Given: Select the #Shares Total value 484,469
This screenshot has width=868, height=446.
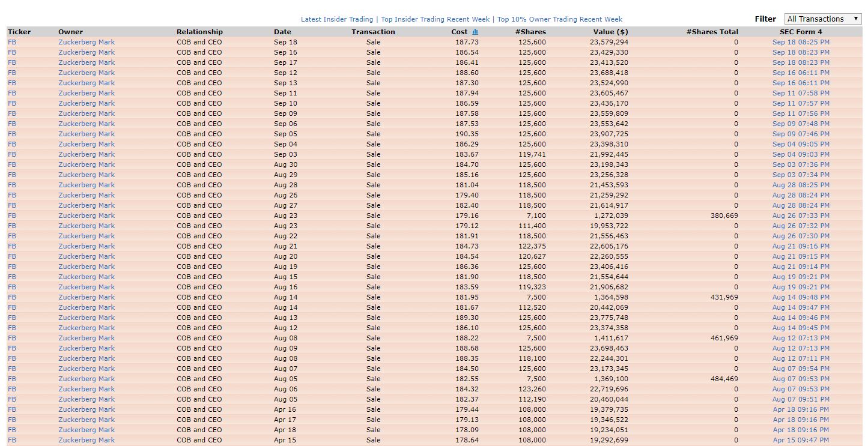Looking at the screenshot, I should point(724,379).
